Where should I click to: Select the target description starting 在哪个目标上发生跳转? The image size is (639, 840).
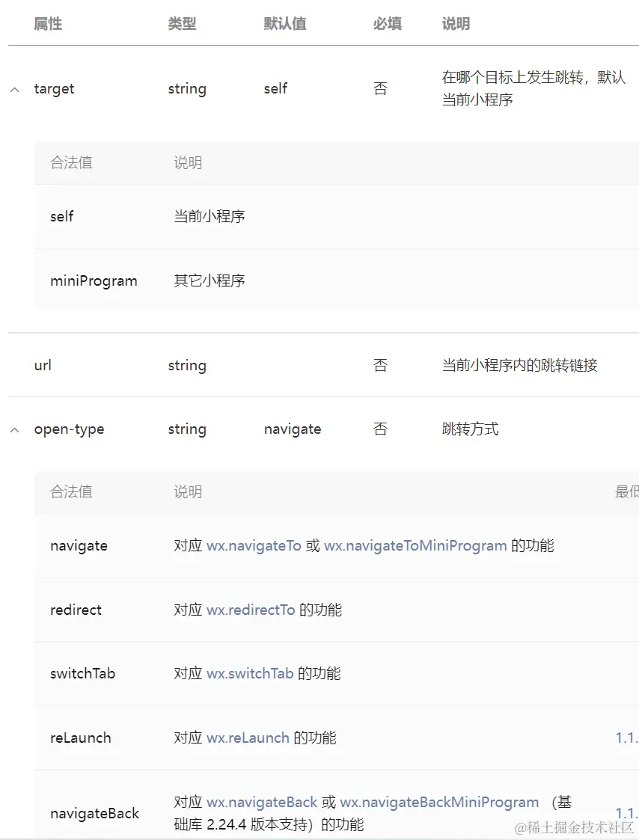coord(533,88)
